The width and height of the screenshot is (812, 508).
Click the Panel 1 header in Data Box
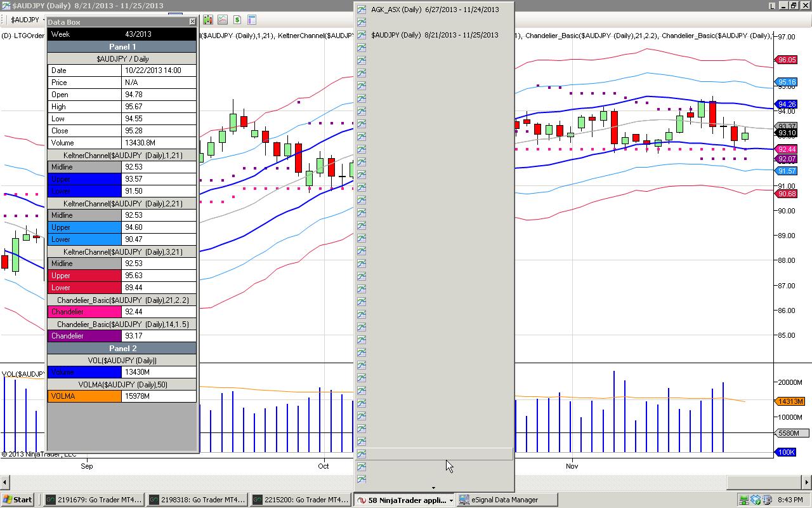point(122,46)
